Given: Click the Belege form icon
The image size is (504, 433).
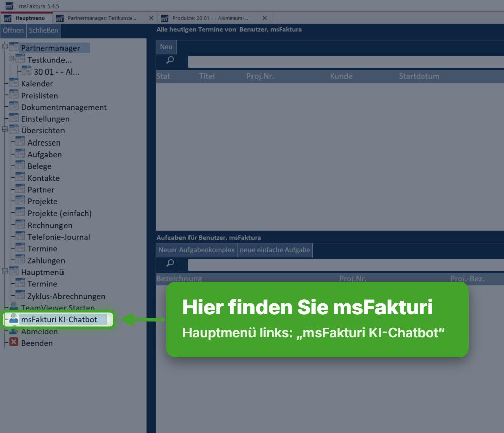Looking at the screenshot, I should pyautogui.click(x=20, y=165).
